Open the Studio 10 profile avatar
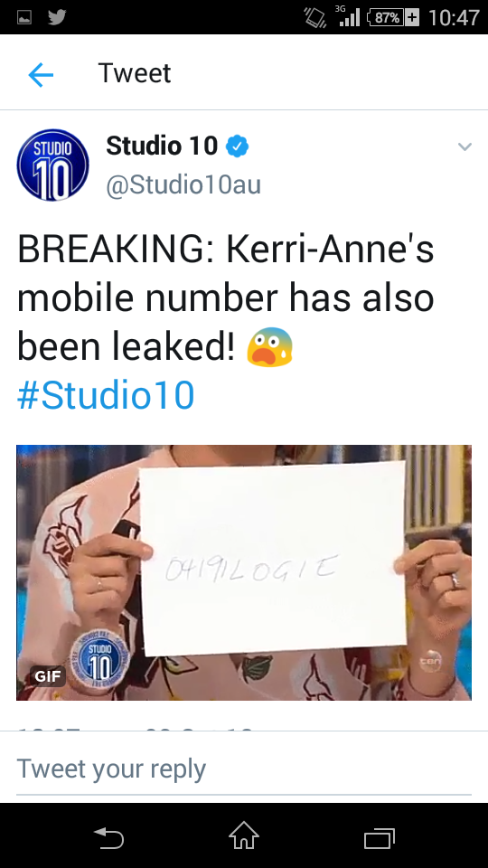Screen dimensions: 488x868 [x=53, y=165]
